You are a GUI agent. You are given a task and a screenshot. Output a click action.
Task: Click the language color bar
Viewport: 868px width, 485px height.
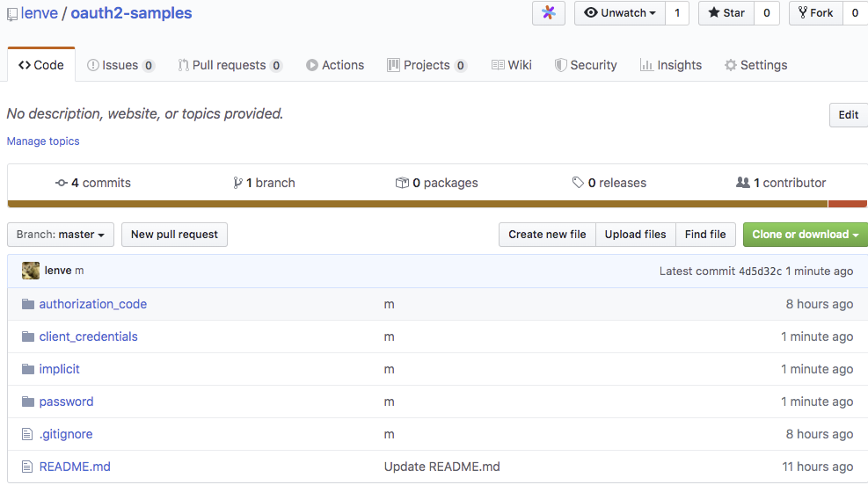[418, 204]
